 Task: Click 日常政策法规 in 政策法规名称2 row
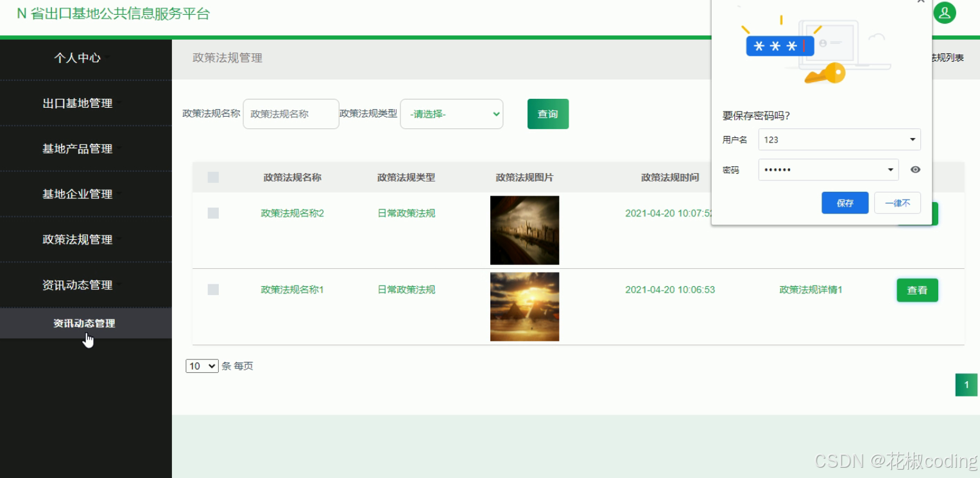click(x=406, y=213)
